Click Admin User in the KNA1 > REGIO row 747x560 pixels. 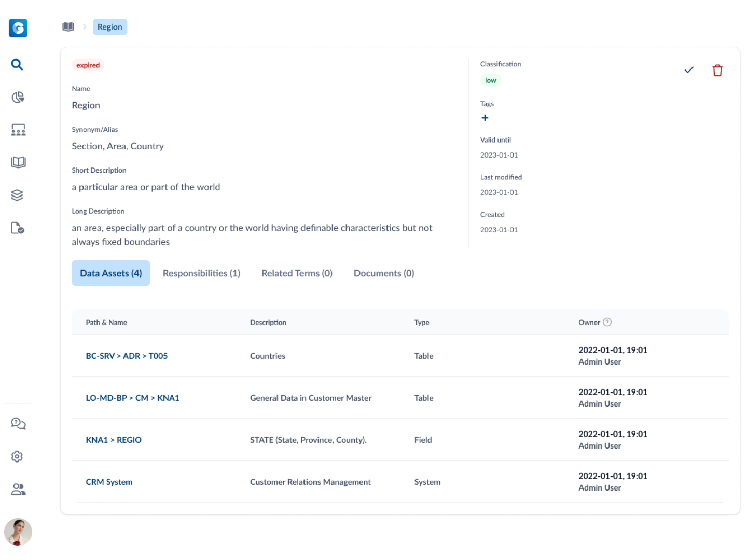pos(600,446)
